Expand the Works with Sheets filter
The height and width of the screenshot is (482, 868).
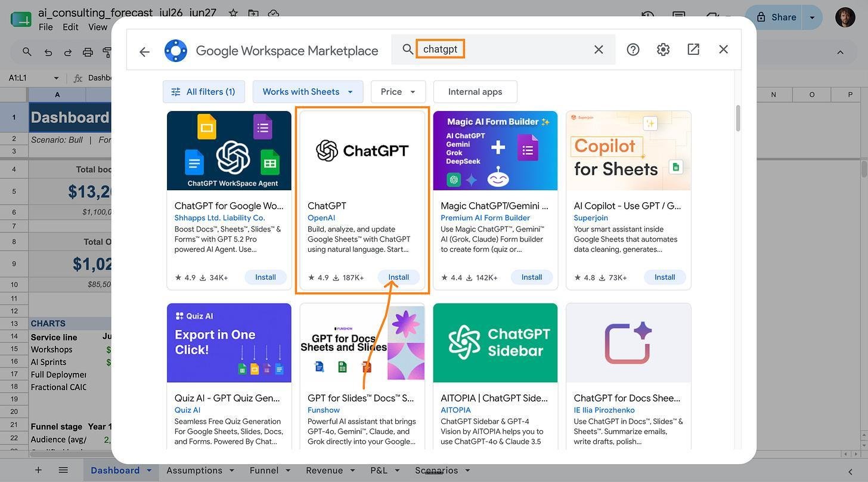click(x=308, y=92)
